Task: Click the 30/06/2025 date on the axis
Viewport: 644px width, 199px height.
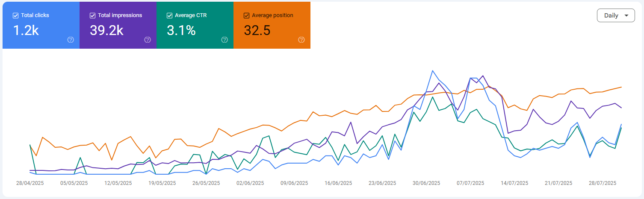Action: (x=426, y=183)
